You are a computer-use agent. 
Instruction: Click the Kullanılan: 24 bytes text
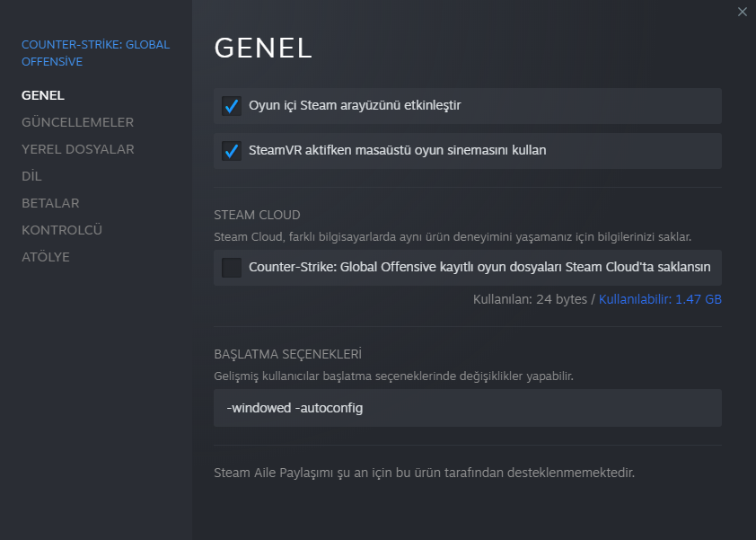pyautogui.click(x=530, y=299)
